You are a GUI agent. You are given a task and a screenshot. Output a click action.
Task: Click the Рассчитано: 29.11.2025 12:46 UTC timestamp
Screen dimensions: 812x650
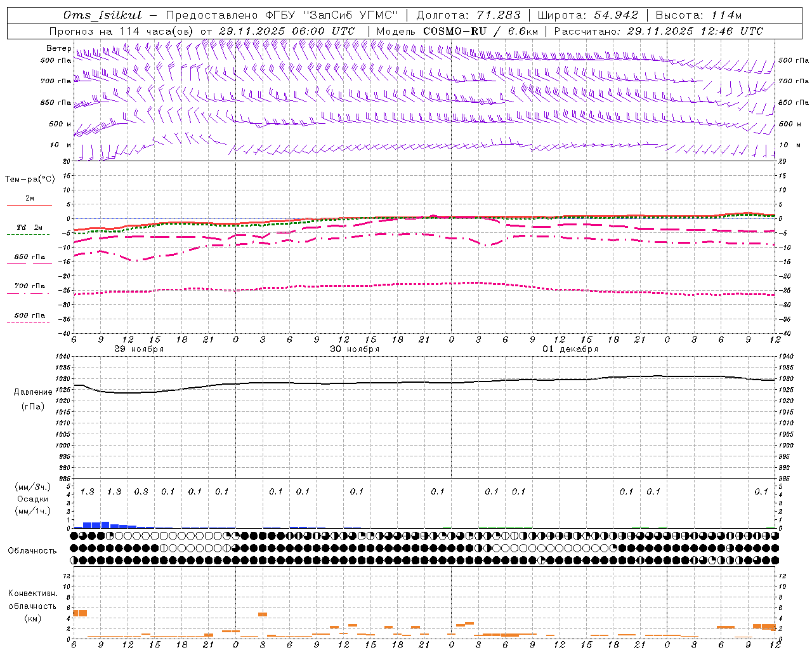coord(658,31)
